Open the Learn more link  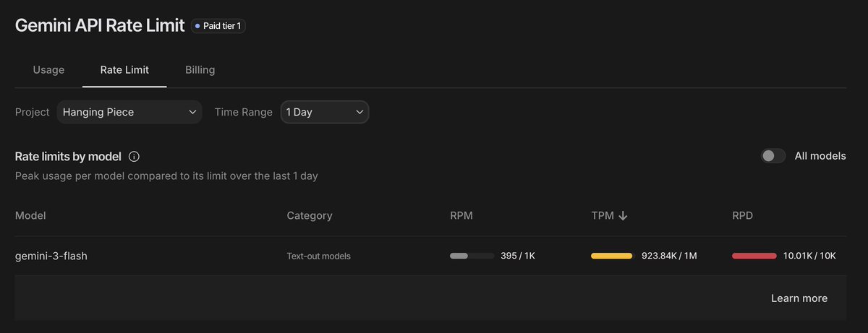tap(799, 298)
